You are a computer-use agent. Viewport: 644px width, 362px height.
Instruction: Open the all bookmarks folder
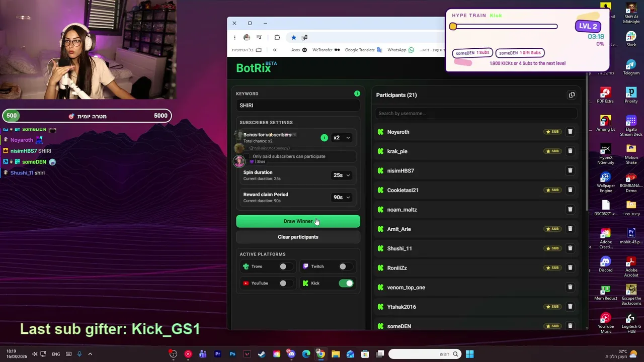pyautogui.click(x=247, y=50)
